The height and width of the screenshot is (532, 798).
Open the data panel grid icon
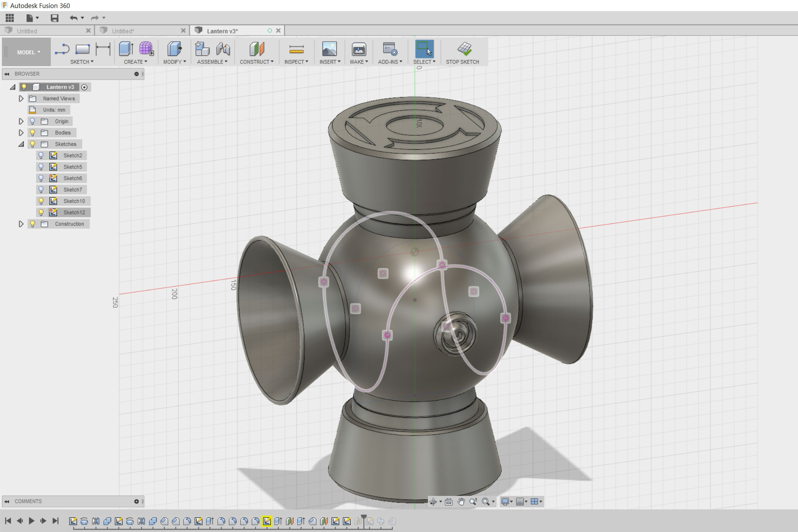tap(10, 18)
